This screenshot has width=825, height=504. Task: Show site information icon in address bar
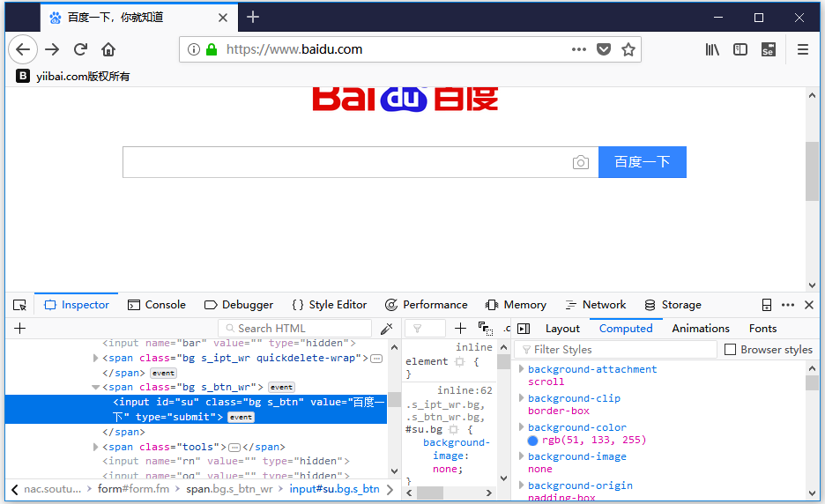pyautogui.click(x=194, y=49)
